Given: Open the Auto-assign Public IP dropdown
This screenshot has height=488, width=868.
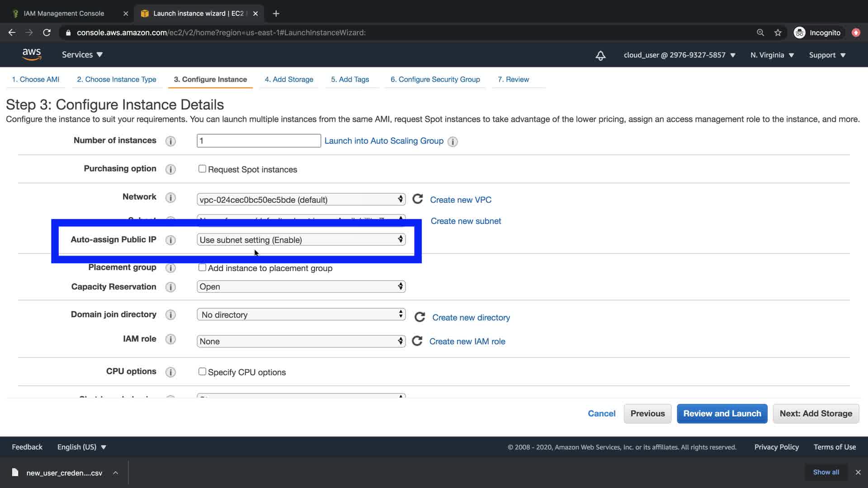Looking at the screenshot, I should 301,240.
